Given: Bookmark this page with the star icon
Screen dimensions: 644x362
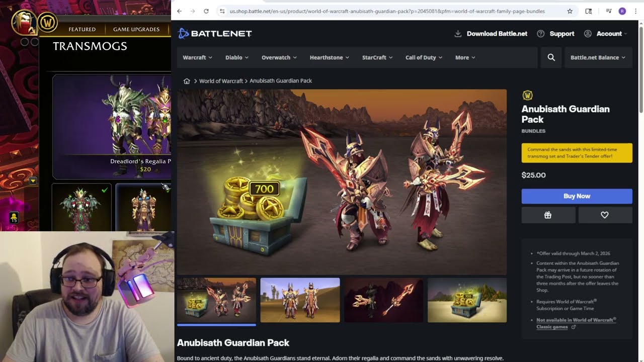Looking at the screenshot, I should 570,11.
